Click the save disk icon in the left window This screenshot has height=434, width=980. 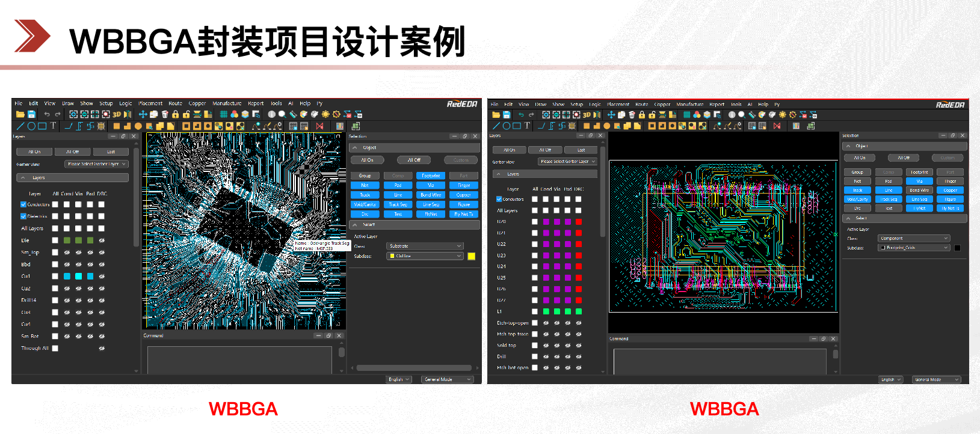[x=31, y=114]
